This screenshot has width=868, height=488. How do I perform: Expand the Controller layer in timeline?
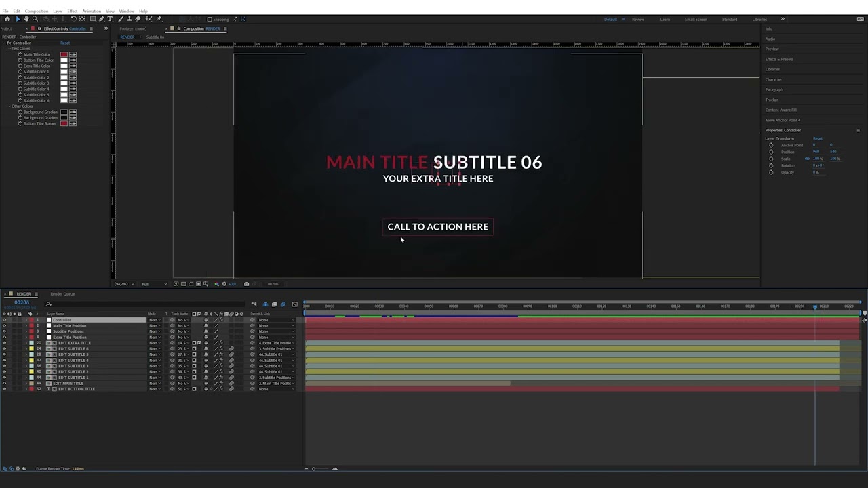(x=26, y=320)
